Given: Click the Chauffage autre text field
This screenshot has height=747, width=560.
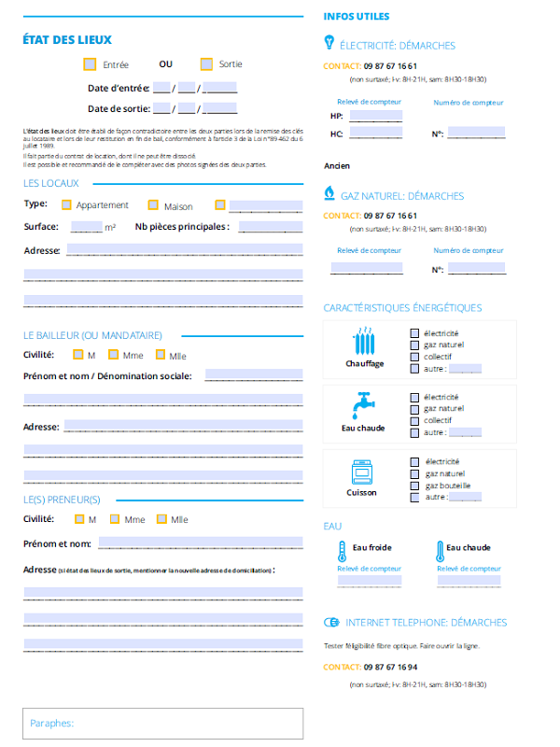Looking at the screenshot, I should (x=465, y=369).
